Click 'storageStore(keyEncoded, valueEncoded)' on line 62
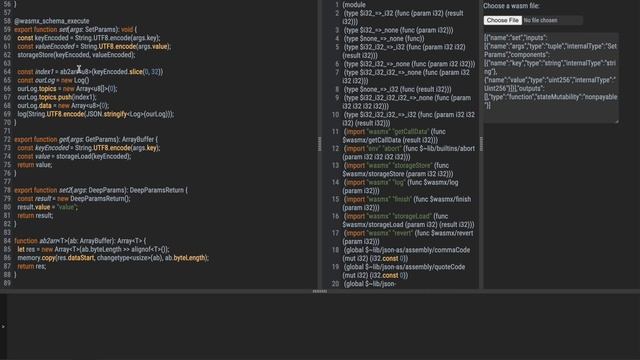Image resolution: width=640 pixels, height=360 pixels. click(76, 55)
